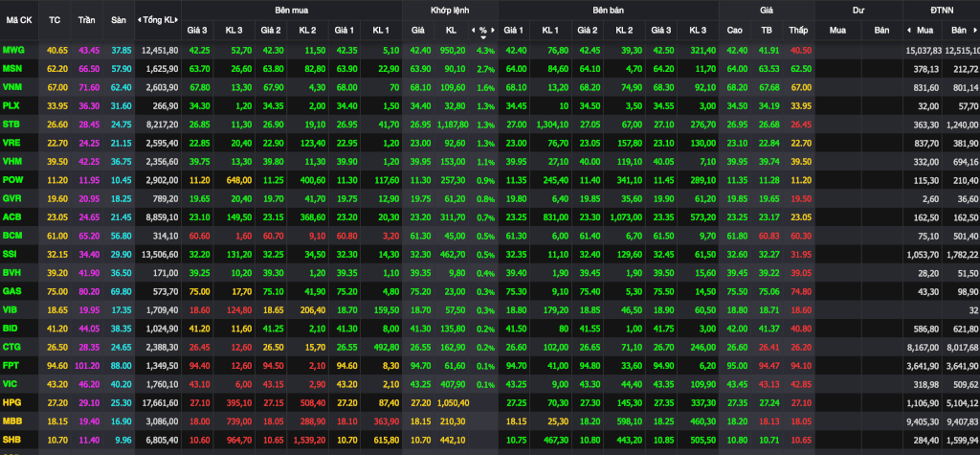Click HPG total volume 17,661,60
Image resolution: width=980 pixels, height=455 pixels.
pyautogui.click(x=160, y=403)
